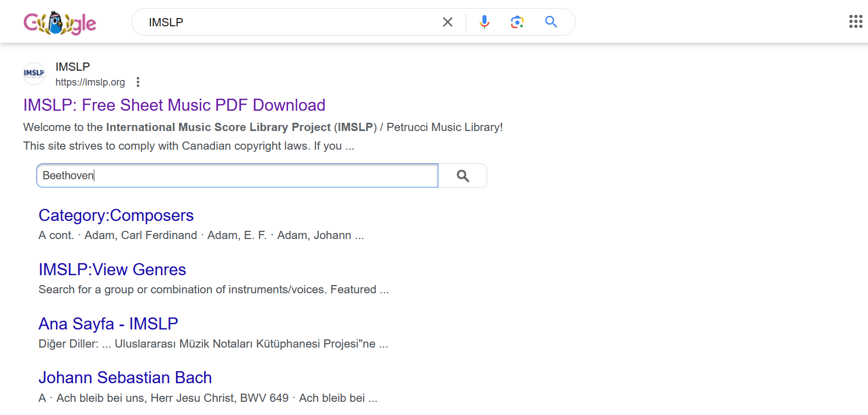Clear the IMSLP search query

(448, 22)
